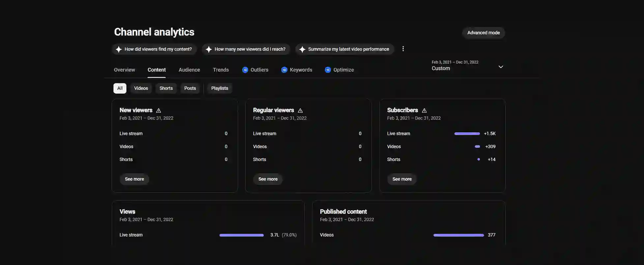This screenshot has height=265, width=644.
Task: Open the Audience tab
Action: pos(189,70)
